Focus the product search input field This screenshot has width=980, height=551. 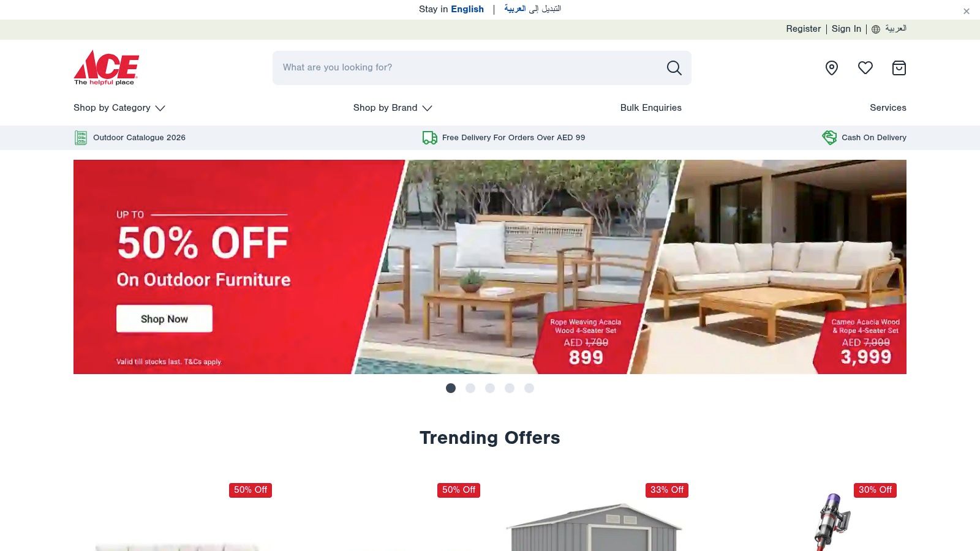point(469,68)
